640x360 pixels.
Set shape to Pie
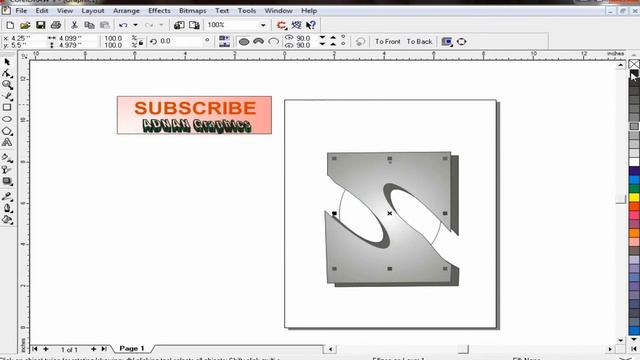tap(258, 42)
